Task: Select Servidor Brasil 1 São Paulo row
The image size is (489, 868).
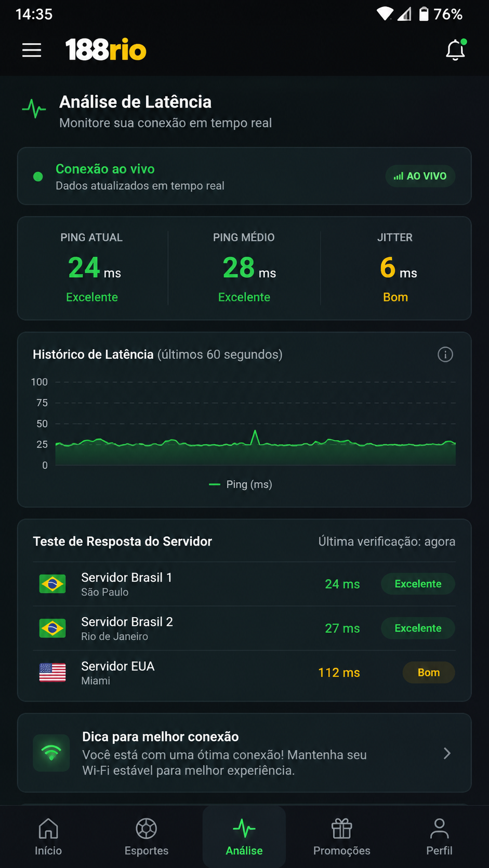Action: [244, 584]
